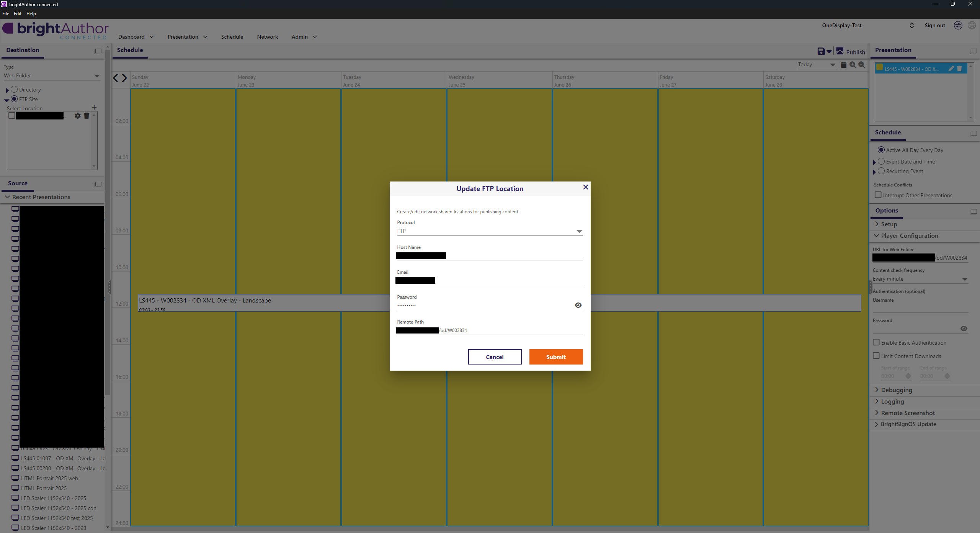This screenshot has height=533, width=980.
Task: Zoom in the schedule calendar
Action: click(853, 65)
